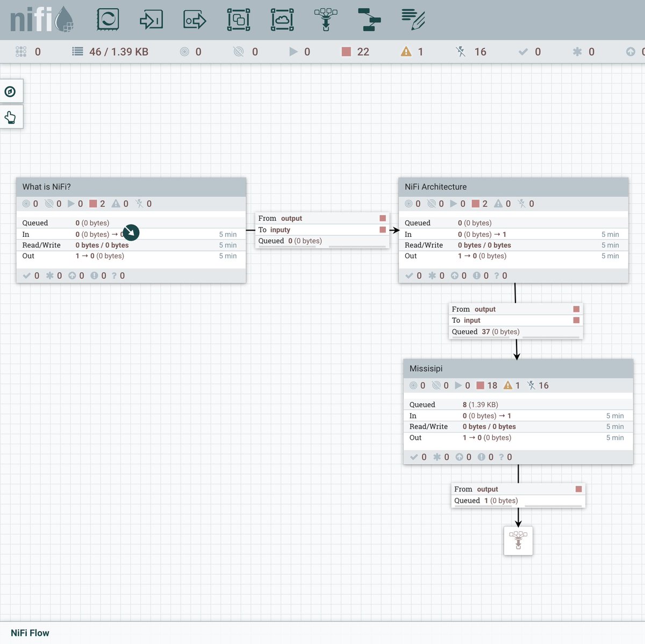
Task: Click 'NiFi Flow' breadcrumb link
Action: (x=30, y=633)
